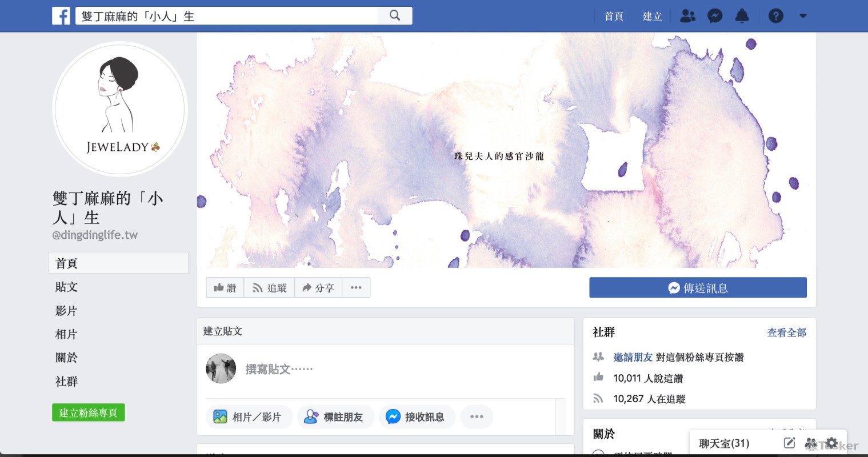Click the 10,011 人說這讚 text
Image resolution: width=868 pixels, height=457 pixels.
(648, 378)
